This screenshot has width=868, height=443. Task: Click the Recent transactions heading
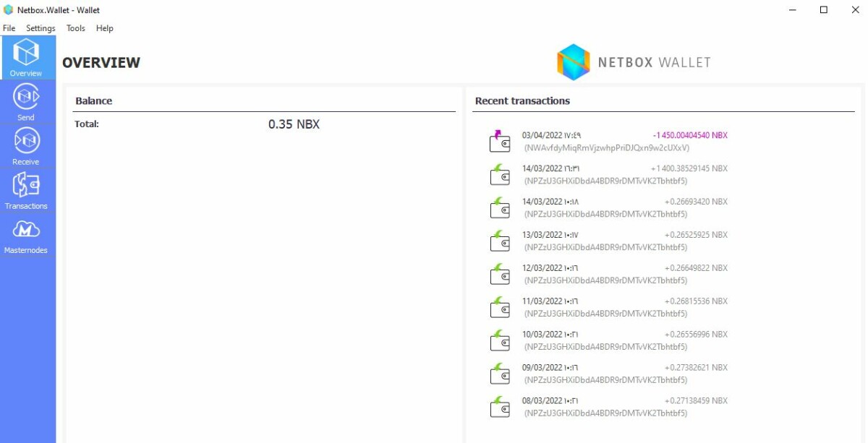pyautogui.click(x=522, y=101)
